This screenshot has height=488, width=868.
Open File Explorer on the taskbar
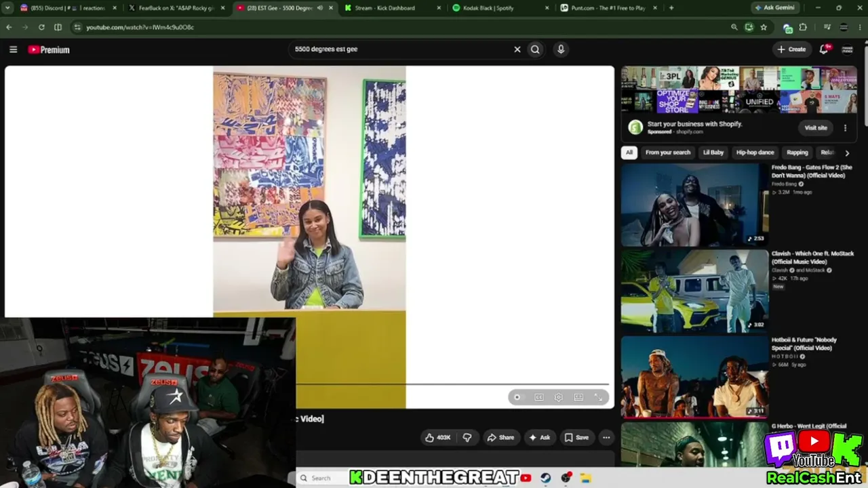(586, 478)
